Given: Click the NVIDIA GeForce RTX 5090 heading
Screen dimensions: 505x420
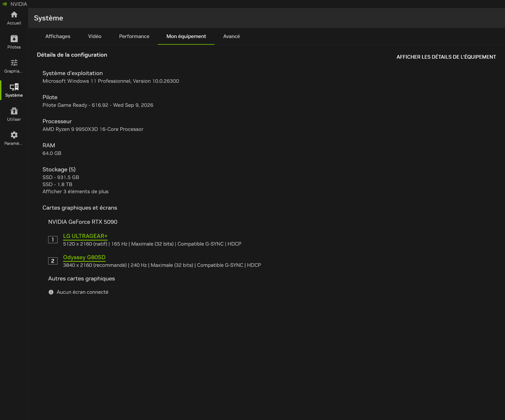Looking at the screenshot, I should 83,222.
